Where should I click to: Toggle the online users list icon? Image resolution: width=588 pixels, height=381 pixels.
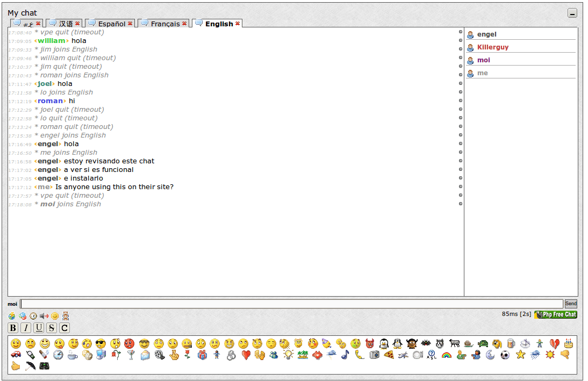pos(66,316)
